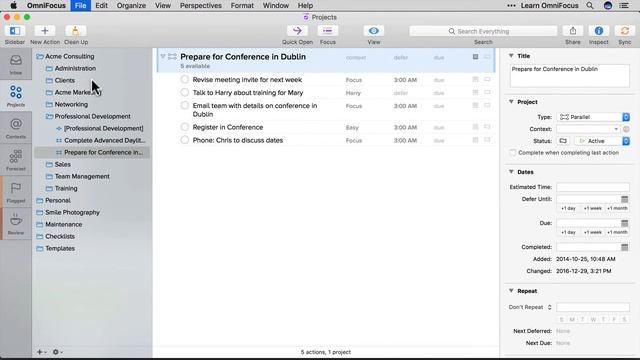The width and height of the screenshot is (640, 360).
Task: Click the Search Everything field
Action: [x=483, y=31]
